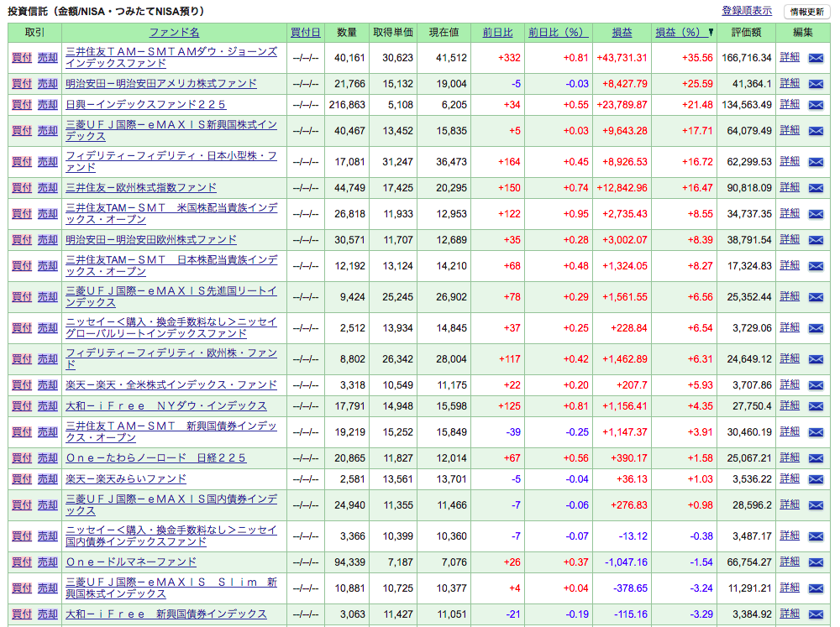Click 現在値 value 36,473
This screenshot has width=840, height=627.
click(x=451, y=162)
